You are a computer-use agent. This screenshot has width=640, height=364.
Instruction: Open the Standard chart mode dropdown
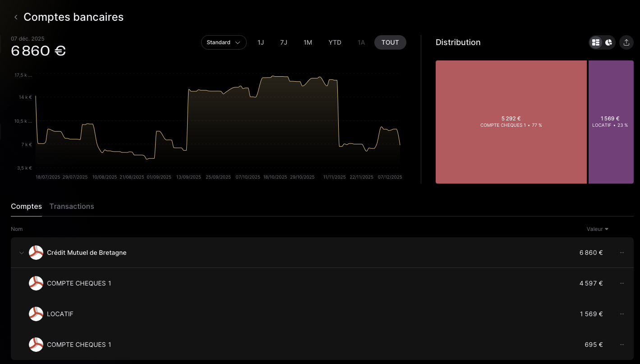pyautogui.click(x=224, y=42)
